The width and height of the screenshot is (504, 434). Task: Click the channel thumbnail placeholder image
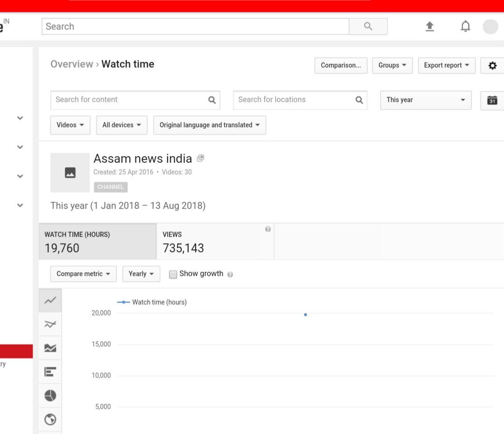point(70,173)
